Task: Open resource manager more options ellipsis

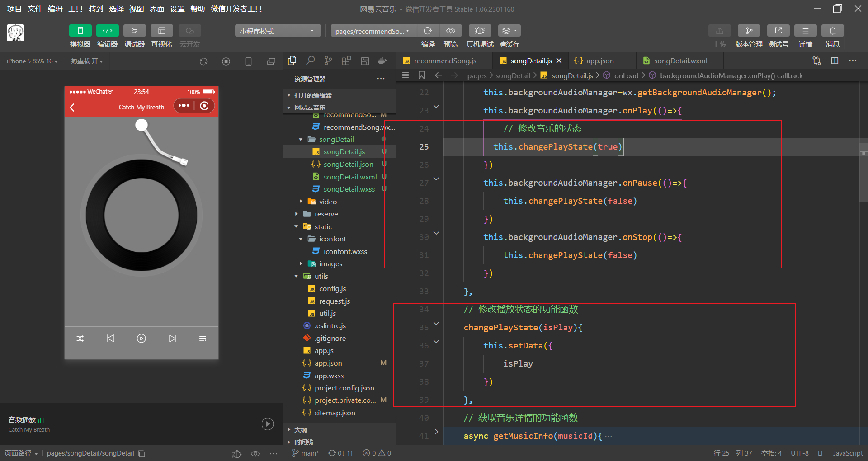Action: (381, 79)
